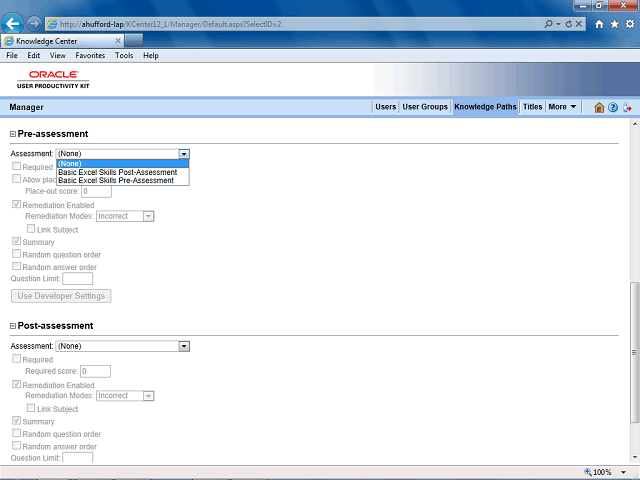
Task: Click the scrollbar down arrow
Action: pos(635,458)
